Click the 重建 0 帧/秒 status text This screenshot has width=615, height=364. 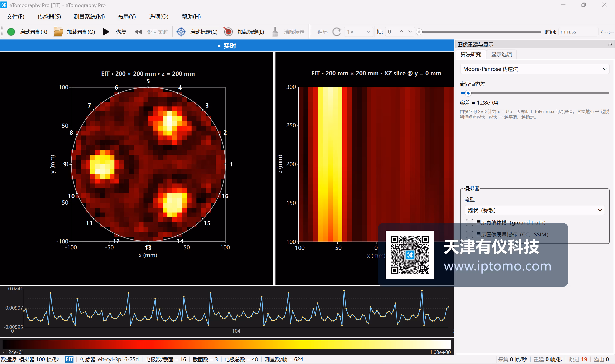(548, 360)
